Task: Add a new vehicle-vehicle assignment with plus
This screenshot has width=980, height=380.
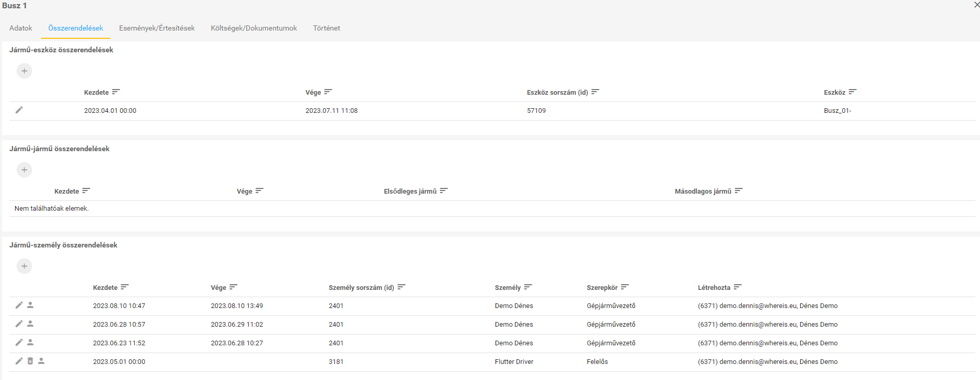Action: click(24, 170)
